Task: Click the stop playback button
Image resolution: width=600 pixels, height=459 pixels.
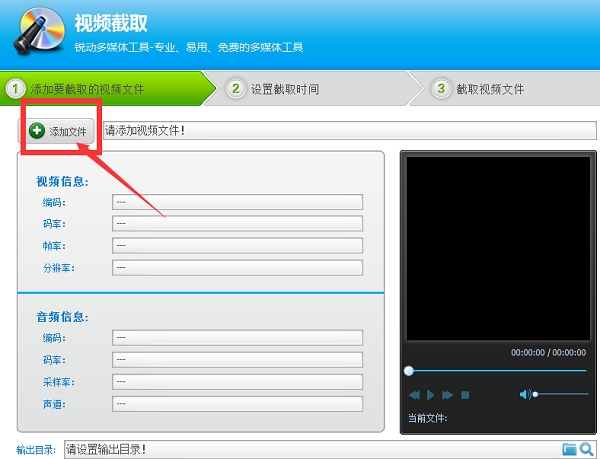Action: (465, 395)
